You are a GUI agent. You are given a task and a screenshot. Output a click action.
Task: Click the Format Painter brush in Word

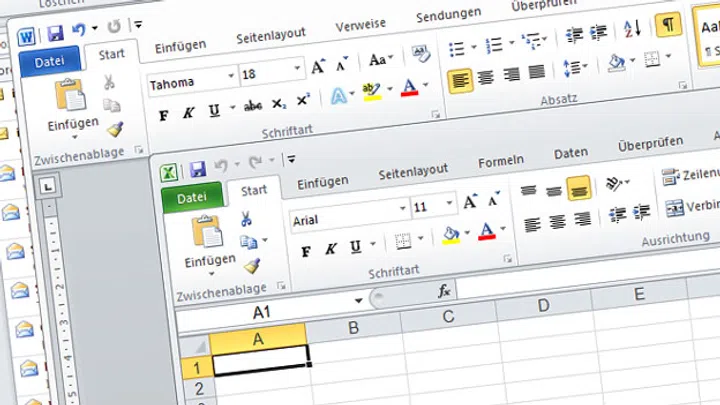coord(115,129)
